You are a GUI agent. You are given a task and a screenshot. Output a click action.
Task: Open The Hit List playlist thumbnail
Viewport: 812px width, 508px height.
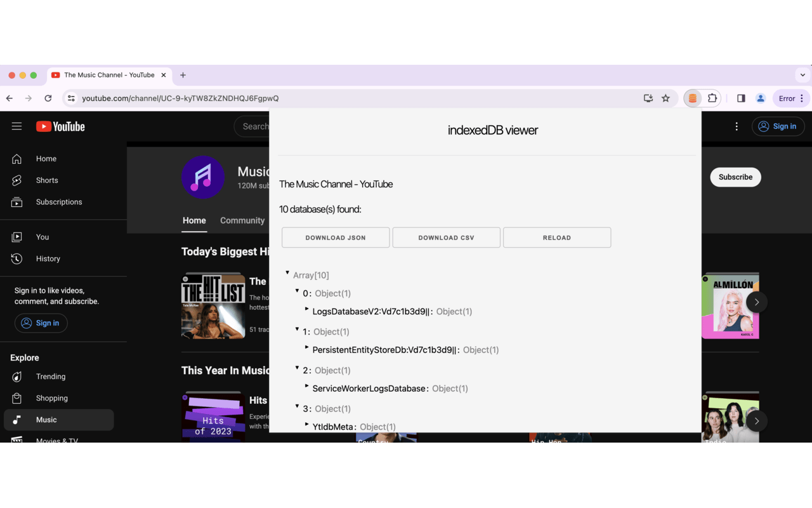click(213, 306)
